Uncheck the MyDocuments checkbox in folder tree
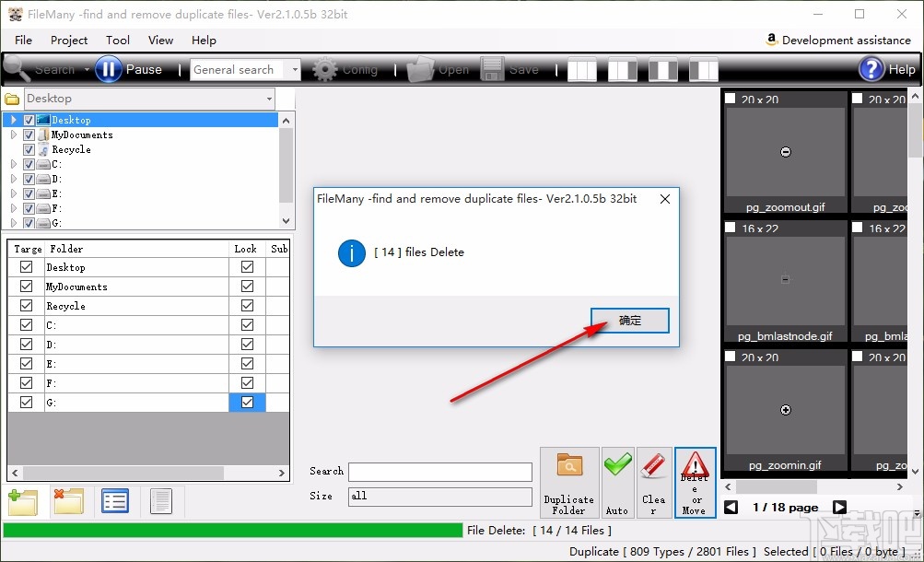 pos(29,135)
